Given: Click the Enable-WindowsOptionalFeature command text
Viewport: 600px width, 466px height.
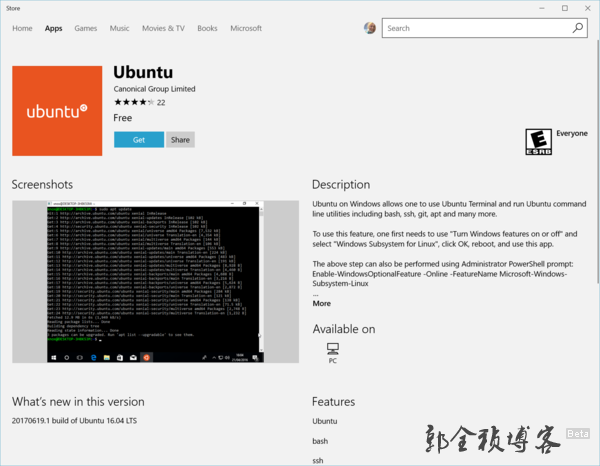Looking at the screenshot, I should tap(439, 279).
